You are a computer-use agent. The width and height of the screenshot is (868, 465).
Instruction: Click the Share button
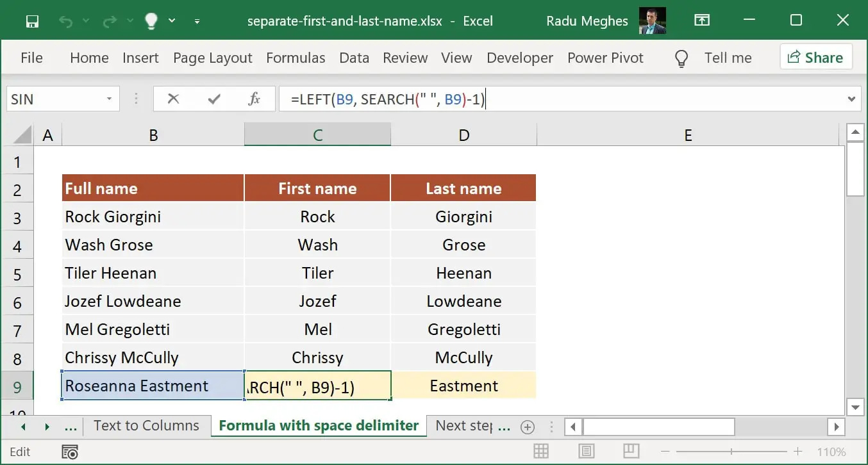(x=816, y=57)
